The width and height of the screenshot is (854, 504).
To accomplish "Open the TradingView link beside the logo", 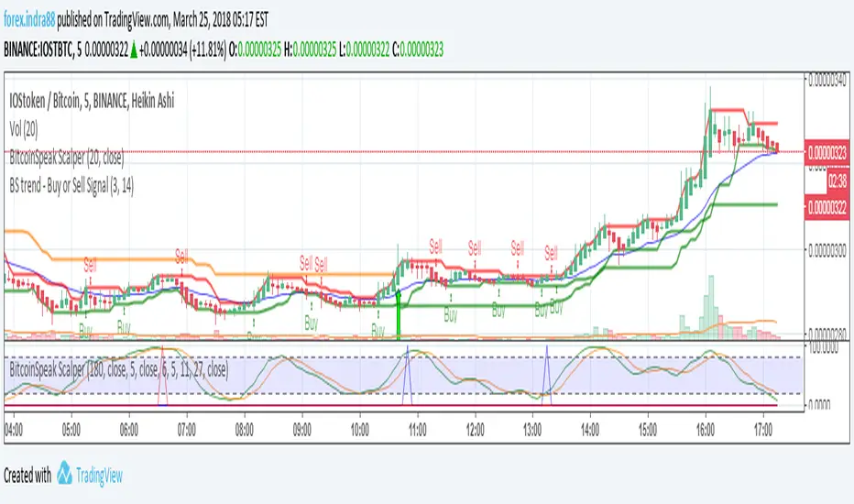I will click(99, 476).
